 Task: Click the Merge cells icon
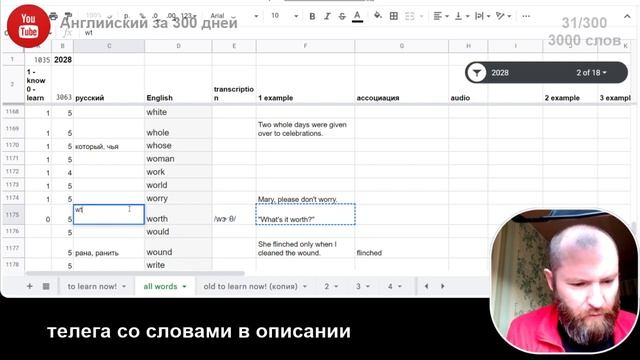pos(409,16)
